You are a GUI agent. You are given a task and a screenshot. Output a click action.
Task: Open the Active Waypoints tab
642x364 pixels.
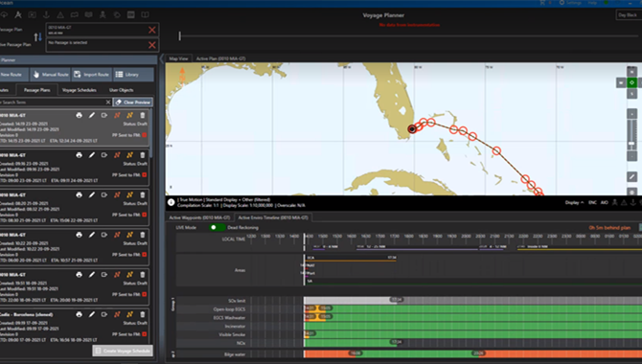pyautogui.click(x=199, y=217)
